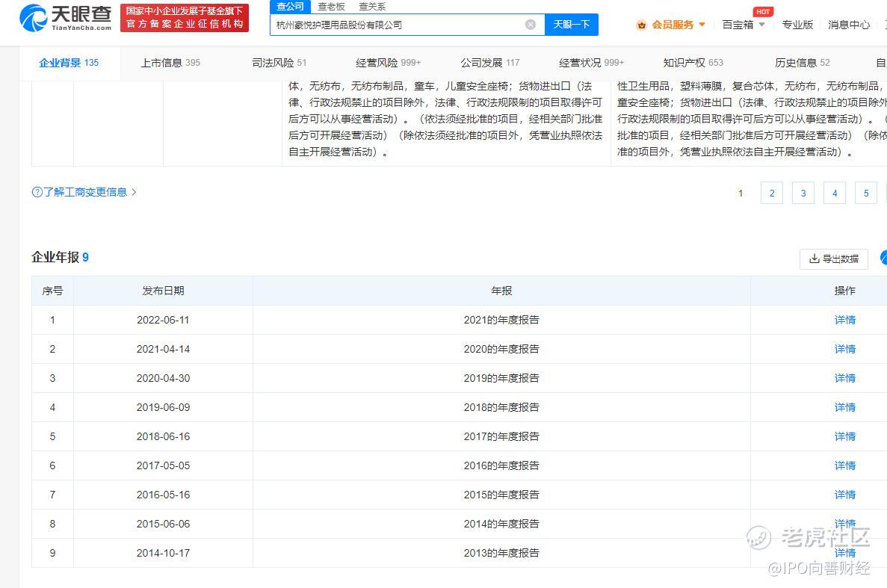Clear the search box with the X icon
The width and height of the screenshot is (887, 588).
[x=531, y=25]
